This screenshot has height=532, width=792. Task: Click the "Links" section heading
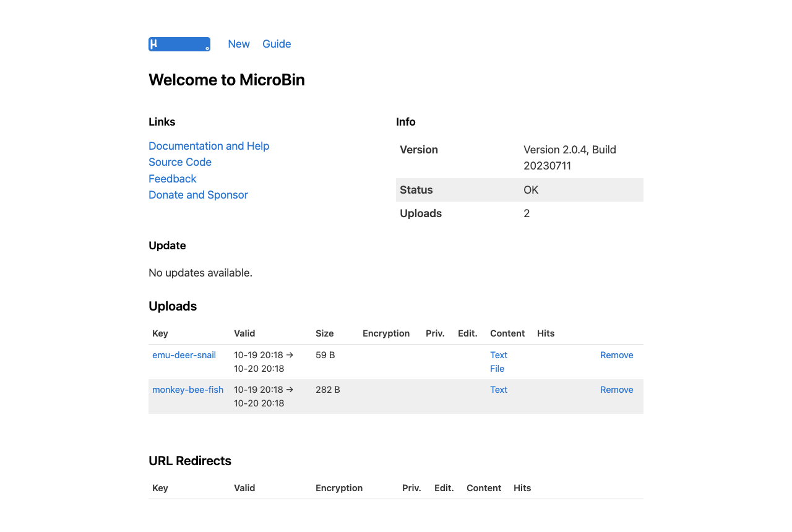[x=162, y=122]
